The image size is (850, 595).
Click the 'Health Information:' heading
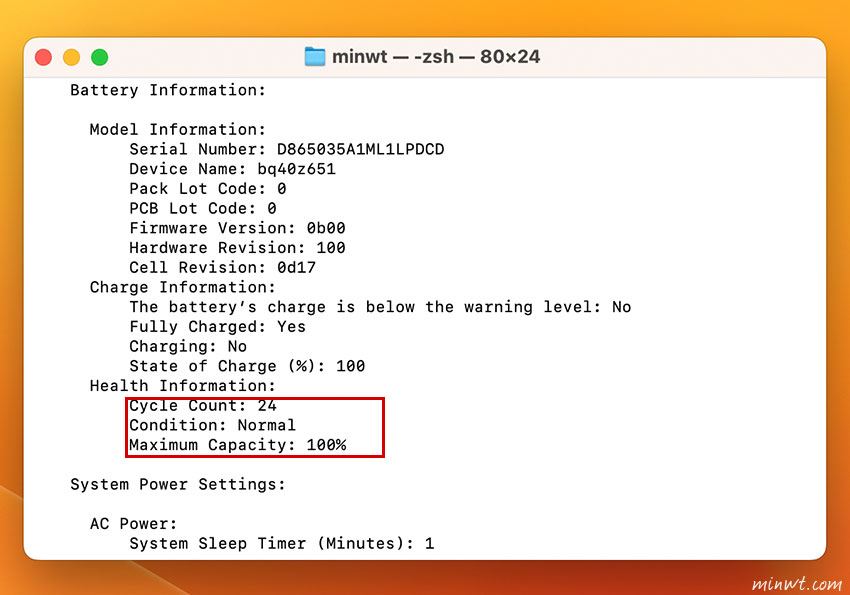click(183, 386)
